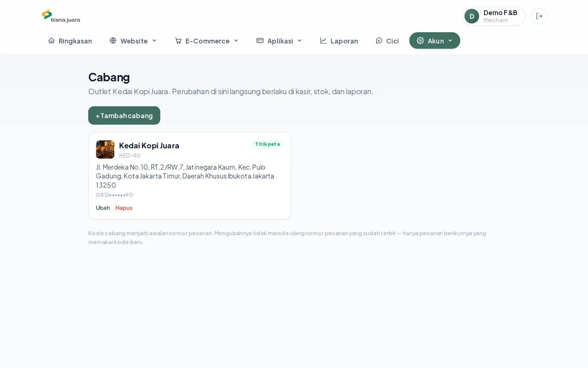This screenshot has height=368, width=588.
Task: Click the Tambah cabang button
Action: click(124, 116)
